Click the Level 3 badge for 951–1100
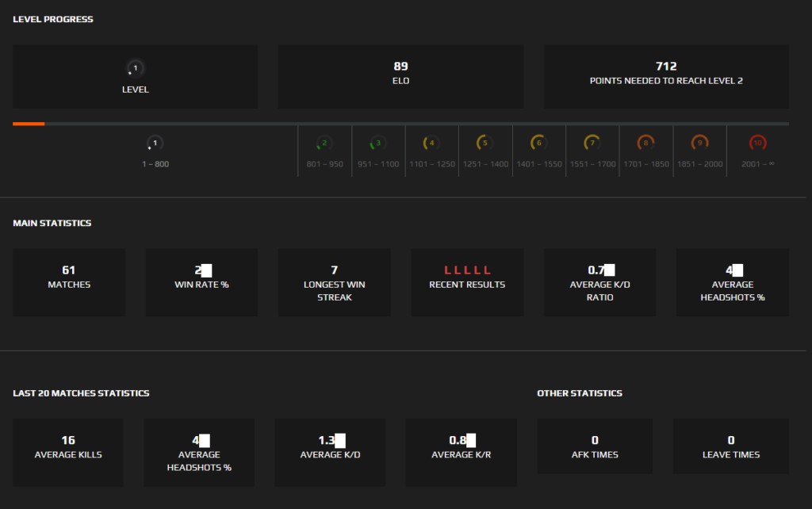This screenshot has width=812, height=509. coord(377,144)
